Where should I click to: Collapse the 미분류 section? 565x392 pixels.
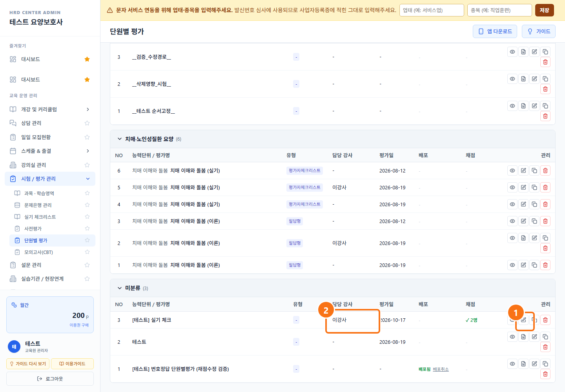(x=120, y=288)
